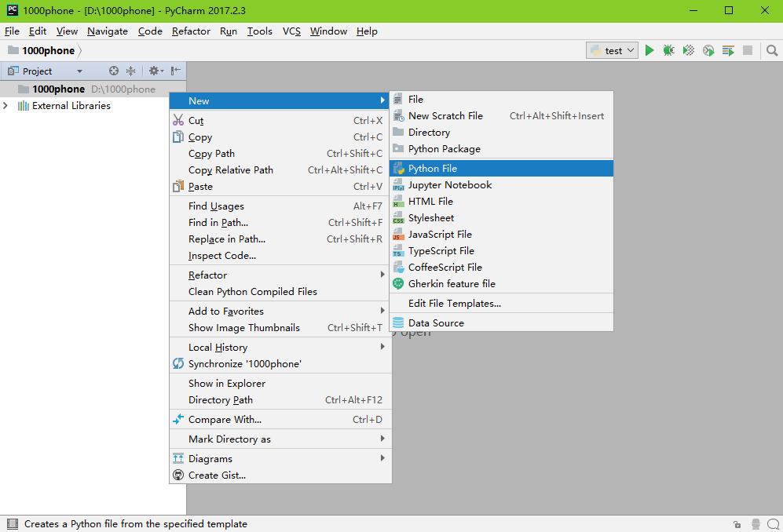Click Find in Path...
This screenshot has height=532, width=783.
(280, 223)
